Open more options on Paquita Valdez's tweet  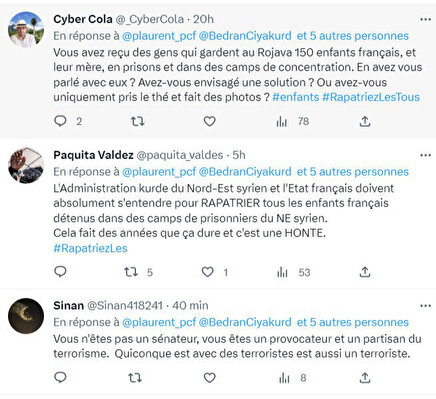(x=425, y=155)
